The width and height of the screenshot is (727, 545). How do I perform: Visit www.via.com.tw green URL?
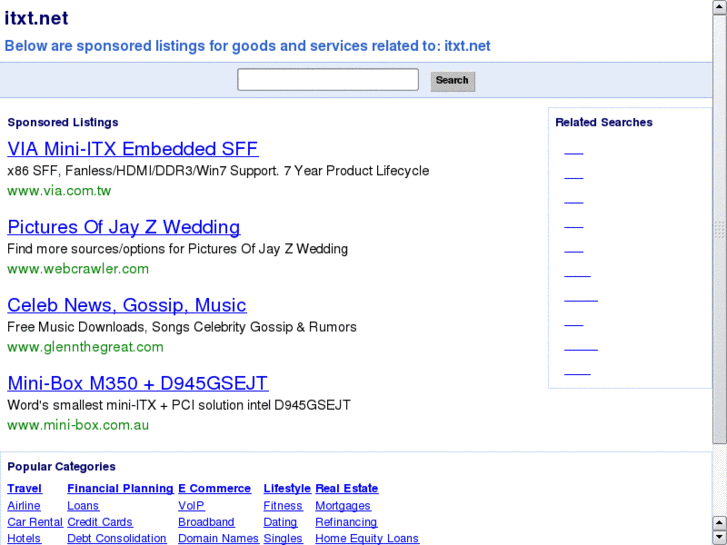[x=59, y=191]
